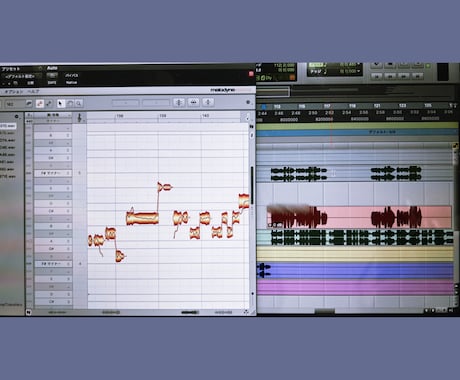Open the gear settings in Melodyne toolbar

(248, 102)
